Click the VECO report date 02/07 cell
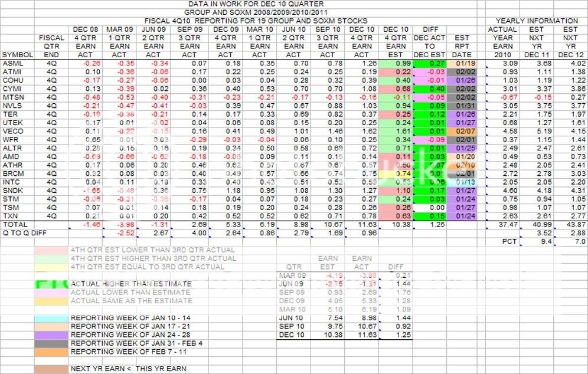 (462, 131)
